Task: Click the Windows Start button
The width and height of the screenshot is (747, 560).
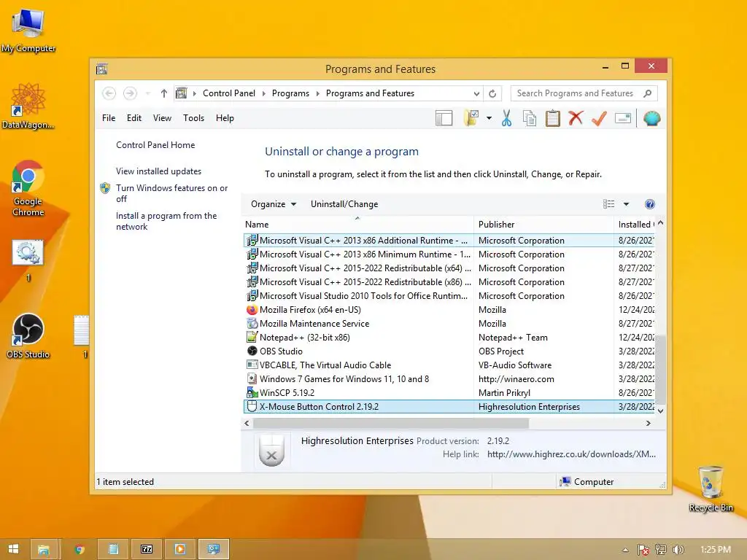Action: (13, 549)
